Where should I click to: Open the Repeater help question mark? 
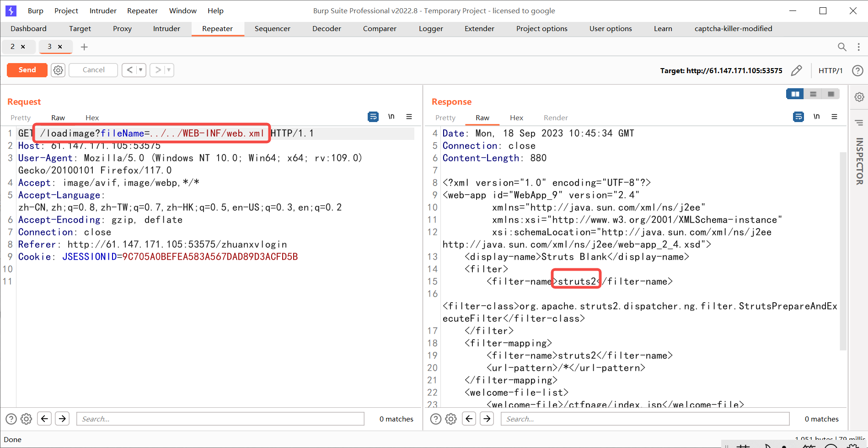click(x=857, y=70)
